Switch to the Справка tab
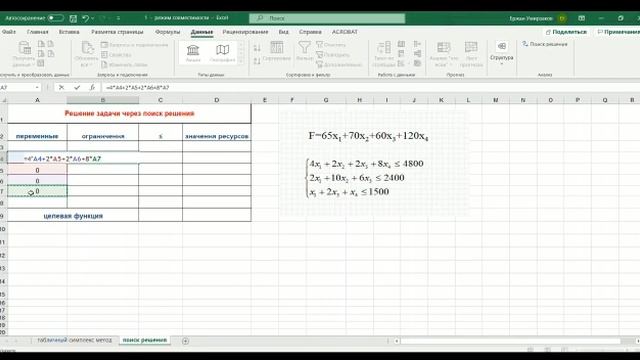Screen dimensions: 640x360 click(310, 32)
